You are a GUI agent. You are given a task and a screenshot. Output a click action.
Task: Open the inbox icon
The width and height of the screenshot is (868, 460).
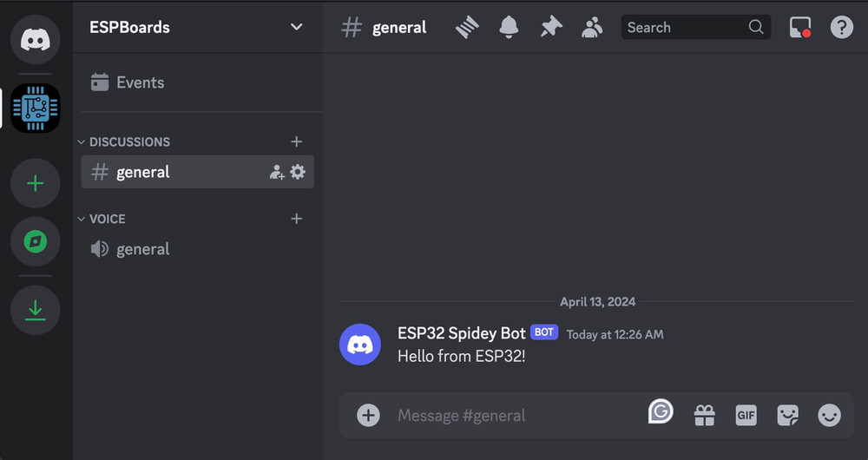coord(799,28)
